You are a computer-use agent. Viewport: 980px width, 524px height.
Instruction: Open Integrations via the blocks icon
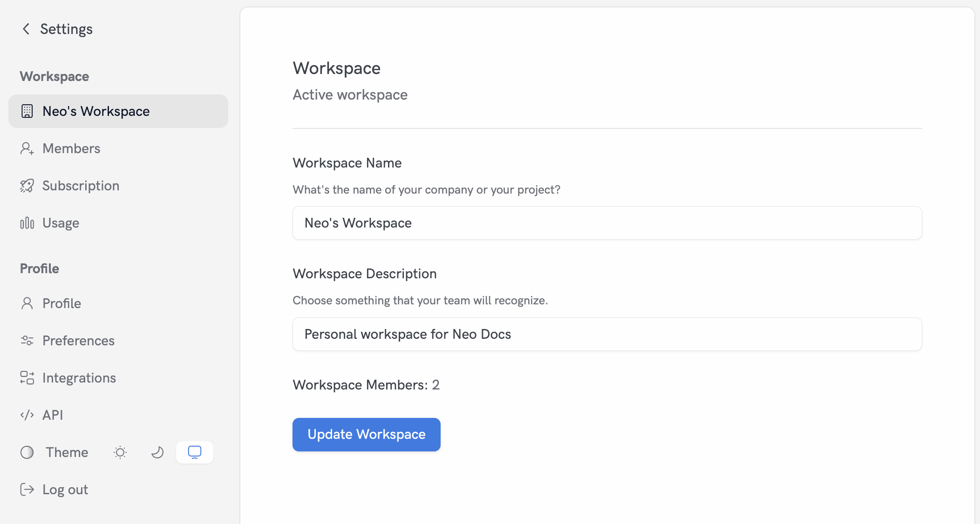coord(27,377)
